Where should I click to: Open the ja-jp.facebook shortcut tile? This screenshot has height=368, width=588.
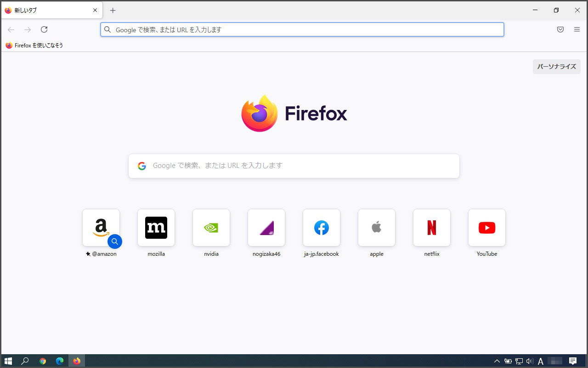click(322, 228)
